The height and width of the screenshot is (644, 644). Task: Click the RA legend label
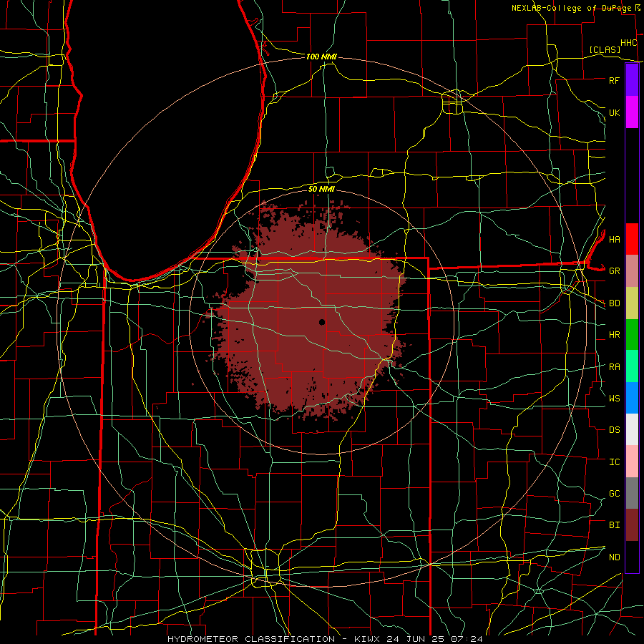(x=614, y=367)
